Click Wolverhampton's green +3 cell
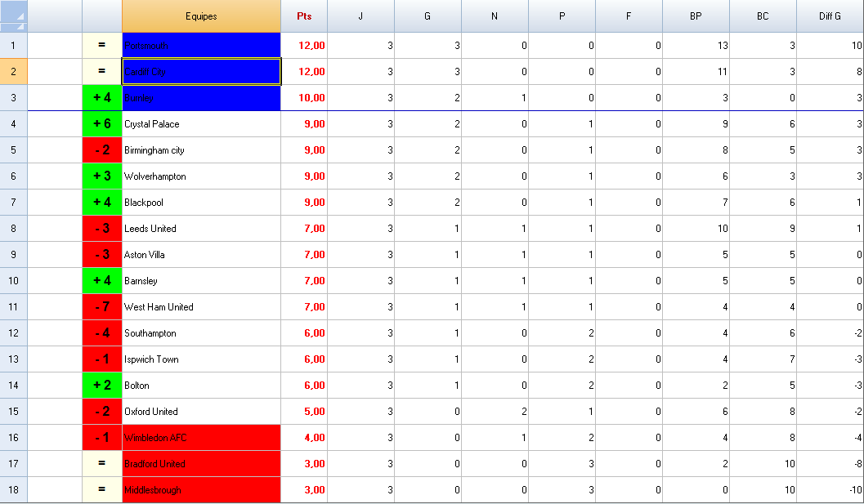Viewport: 864px width, 504px height. coord(102,176)
